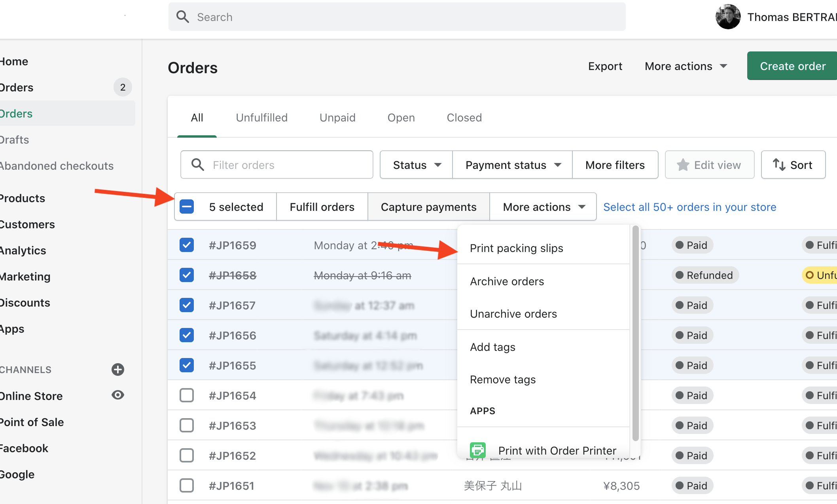
Task: Click the Add channel plus icon
Action: point(118,369)
